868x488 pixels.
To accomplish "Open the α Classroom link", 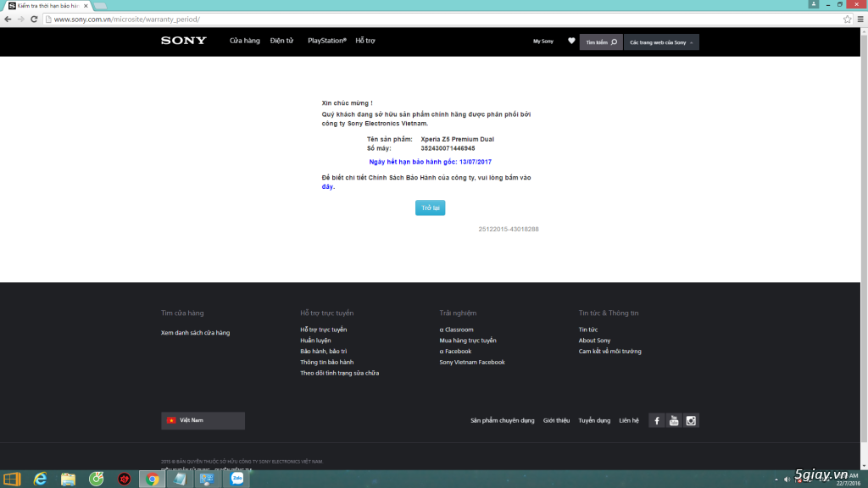I will [x=456, y=330].
